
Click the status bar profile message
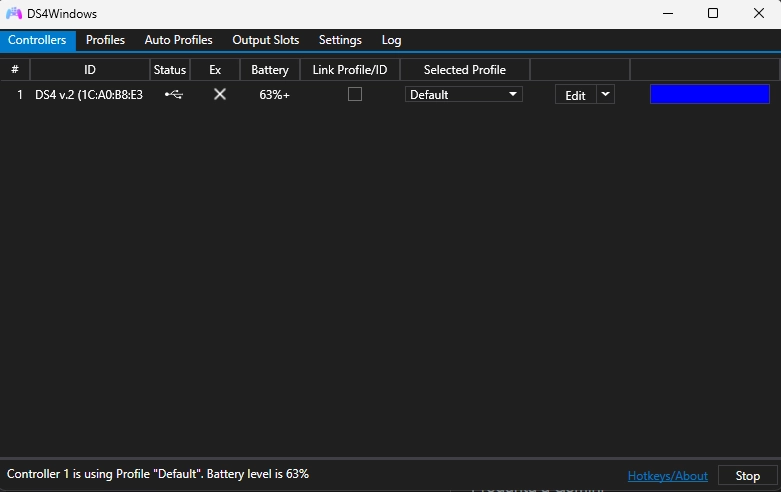(x=158, y=474)
